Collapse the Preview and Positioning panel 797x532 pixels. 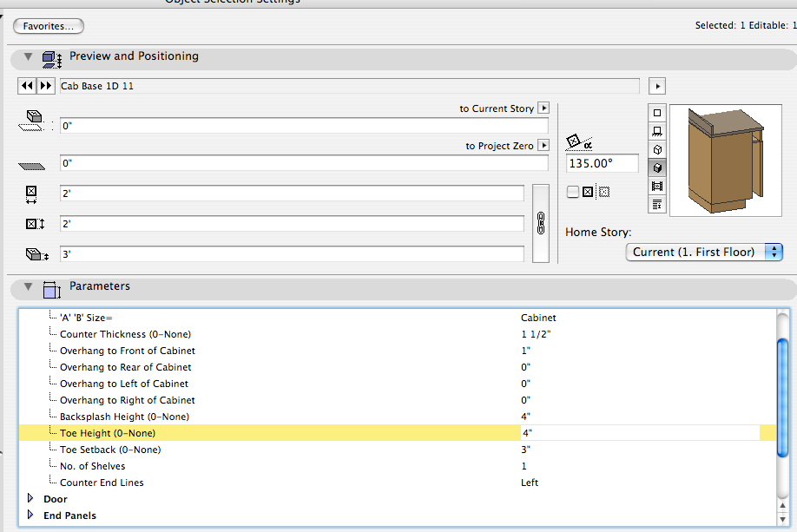click(29, 56)
